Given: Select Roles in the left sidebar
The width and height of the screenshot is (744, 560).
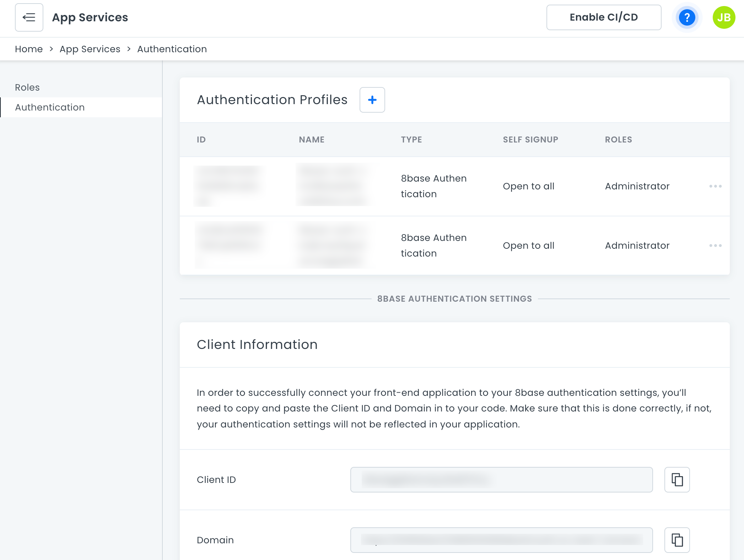Looking at the screenshot, I should point(27,87).
